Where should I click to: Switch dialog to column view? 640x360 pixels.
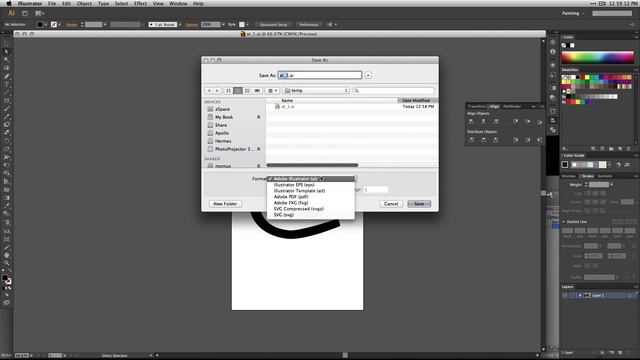[247, 91]
